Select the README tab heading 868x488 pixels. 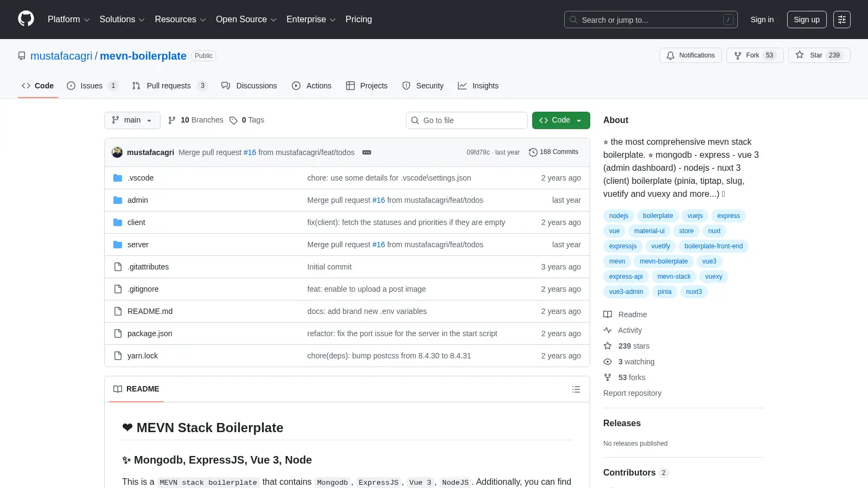[x=136, y=389]
